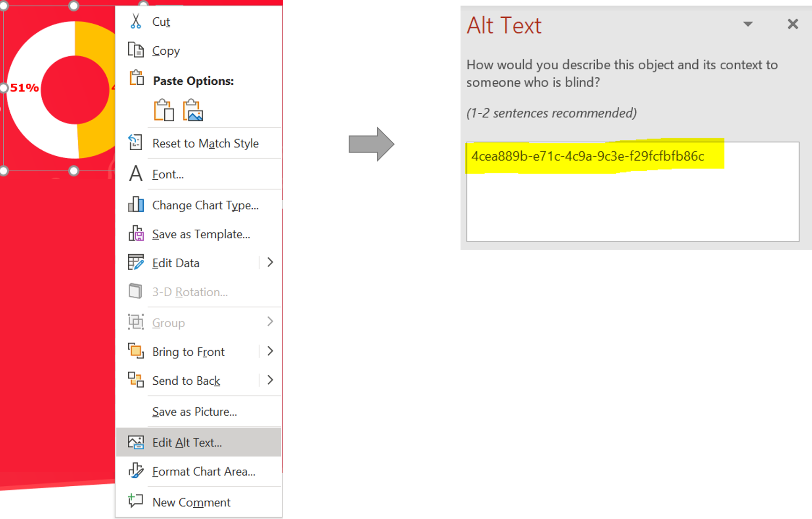Open the Font... dialog entry
The image size is (812, 519).
point(168,174)
